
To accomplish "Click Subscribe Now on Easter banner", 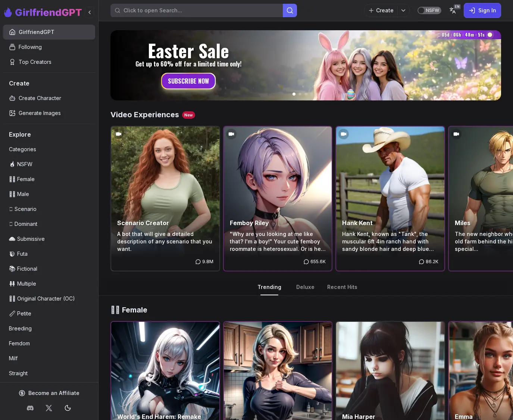I will point(188,81).
